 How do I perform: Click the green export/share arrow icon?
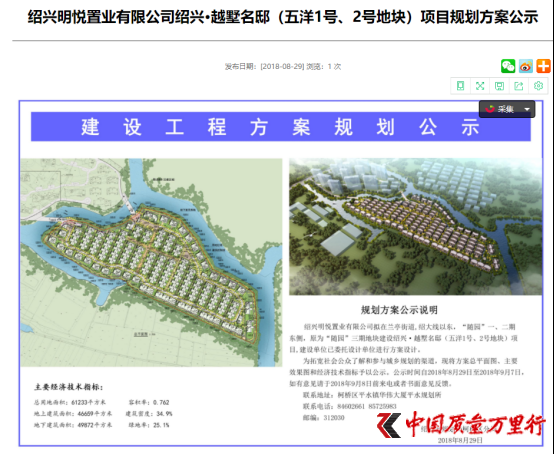(519, 86)
